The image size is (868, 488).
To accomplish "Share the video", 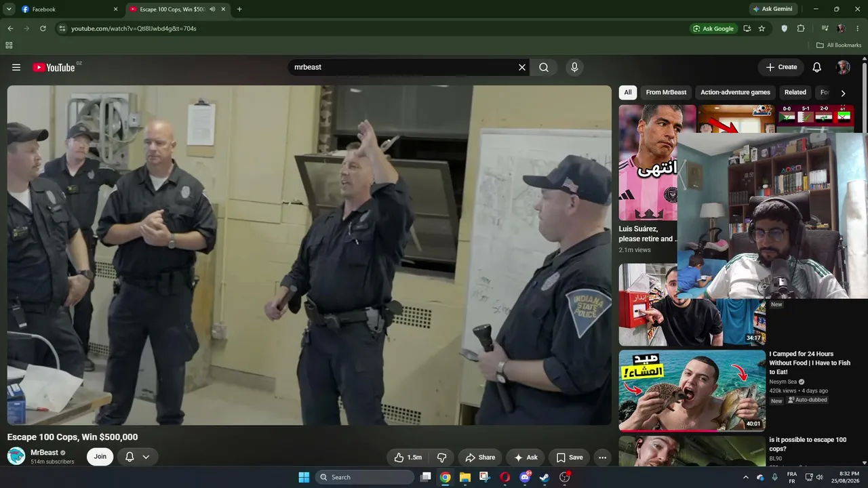I will [x=480, y=457].
